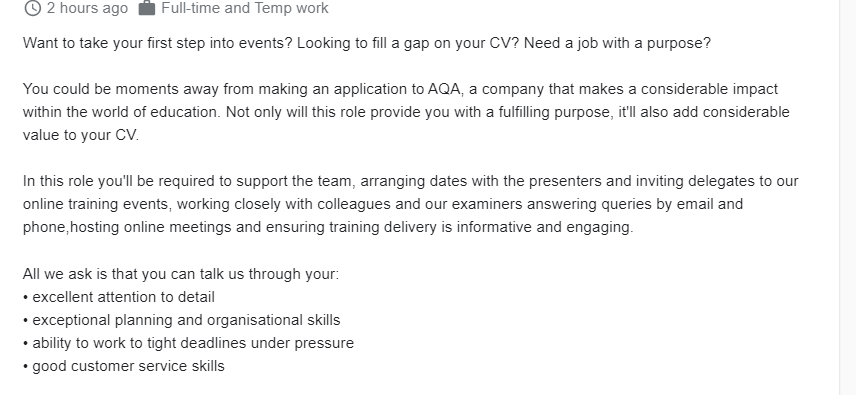Click the 'phone,hosting online meetings' line

click(x=328, y=226)
